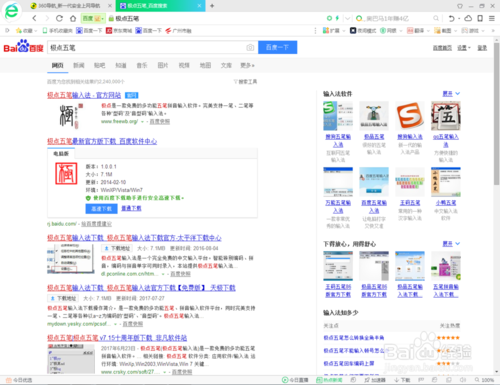Image resolution: width=500 pixels, height=385 pixels.
Task: Reload the page with the refresh icon
Action: click(x=59, y=18)
